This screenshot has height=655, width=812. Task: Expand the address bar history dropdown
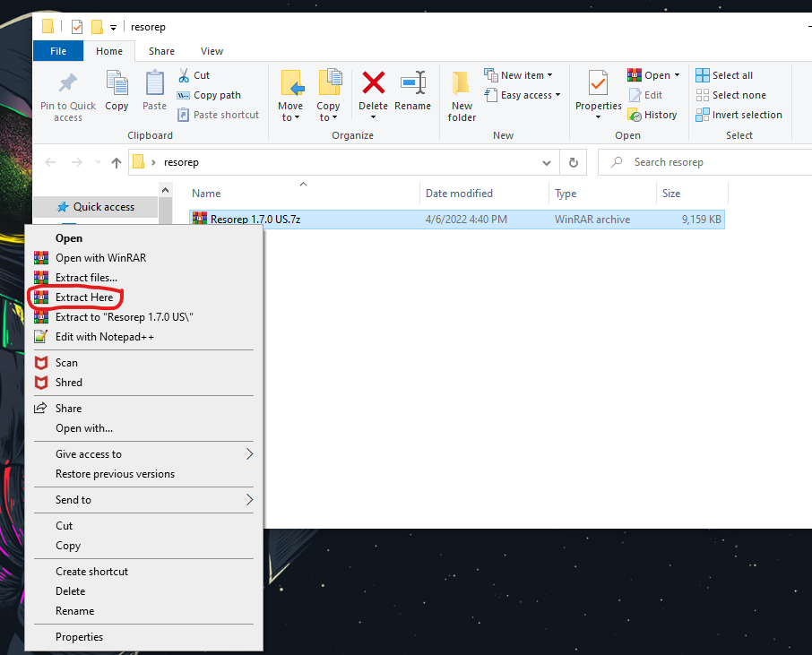(547, 163)
